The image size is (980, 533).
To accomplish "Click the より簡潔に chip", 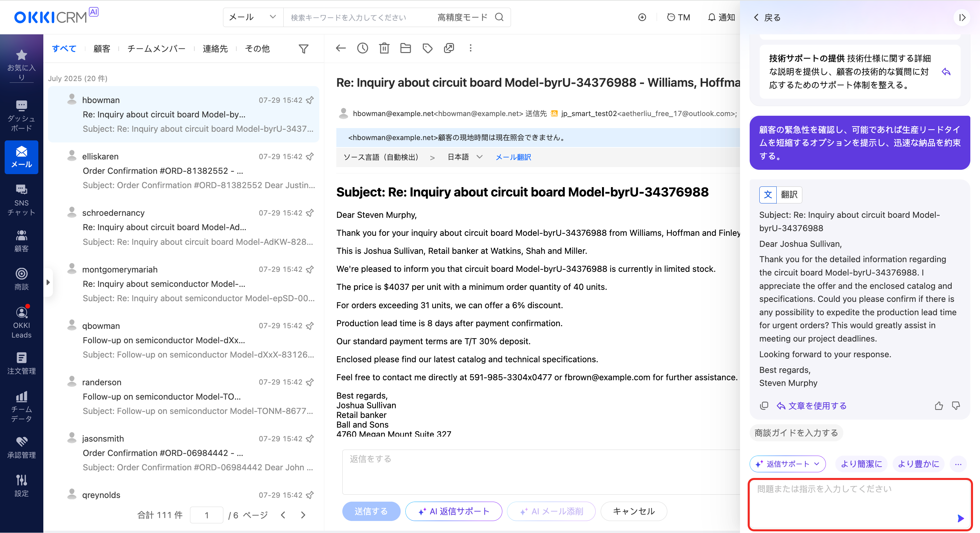I will [x=861, y=464].
